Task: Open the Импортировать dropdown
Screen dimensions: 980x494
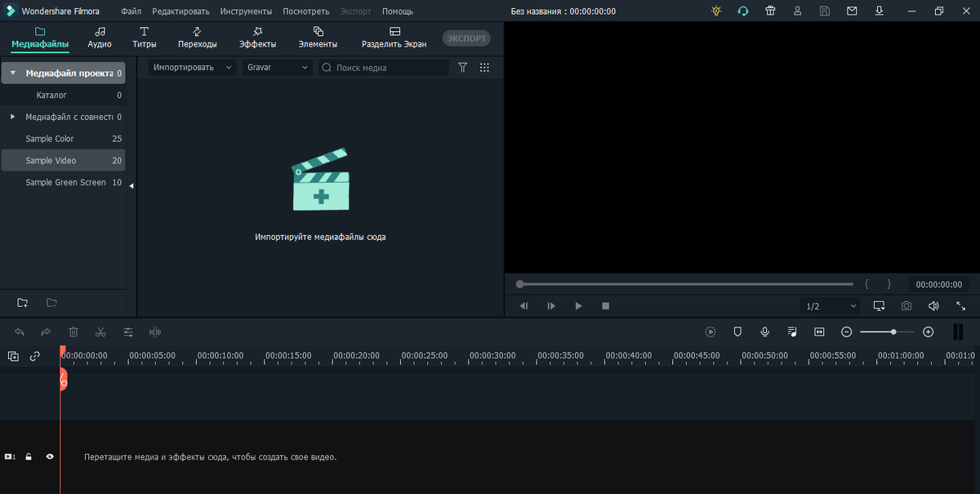Action: tap(193, 68)
